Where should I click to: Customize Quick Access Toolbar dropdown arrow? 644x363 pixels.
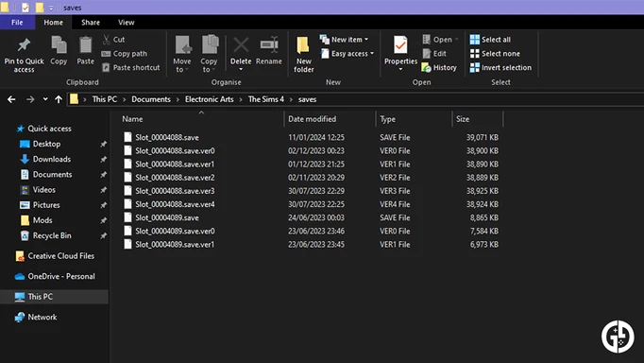point(51,8)
